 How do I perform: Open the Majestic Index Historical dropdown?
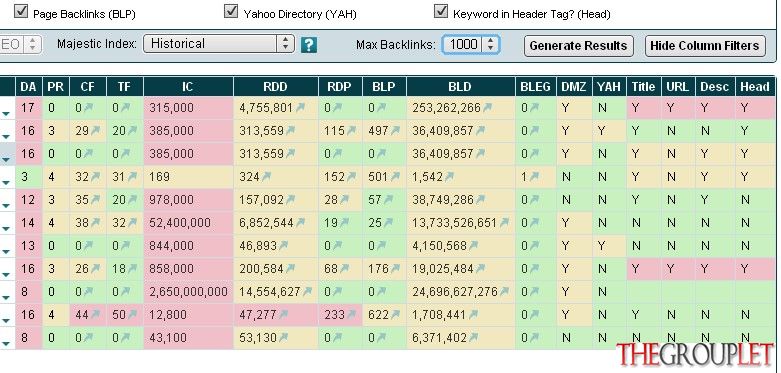click(x=219, y=44)
